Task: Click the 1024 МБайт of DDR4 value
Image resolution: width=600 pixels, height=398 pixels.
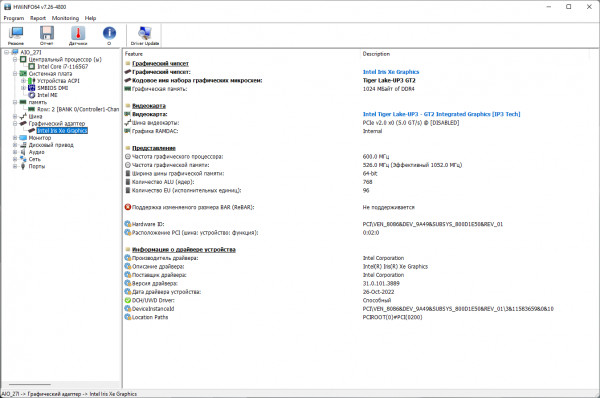Action: [x=388, y=89]
